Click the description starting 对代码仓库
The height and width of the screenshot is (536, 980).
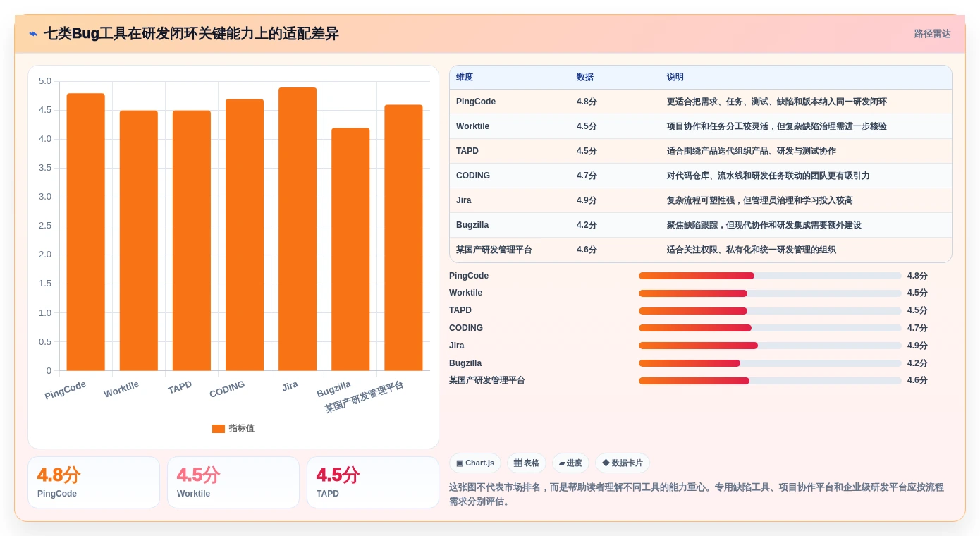768,176
